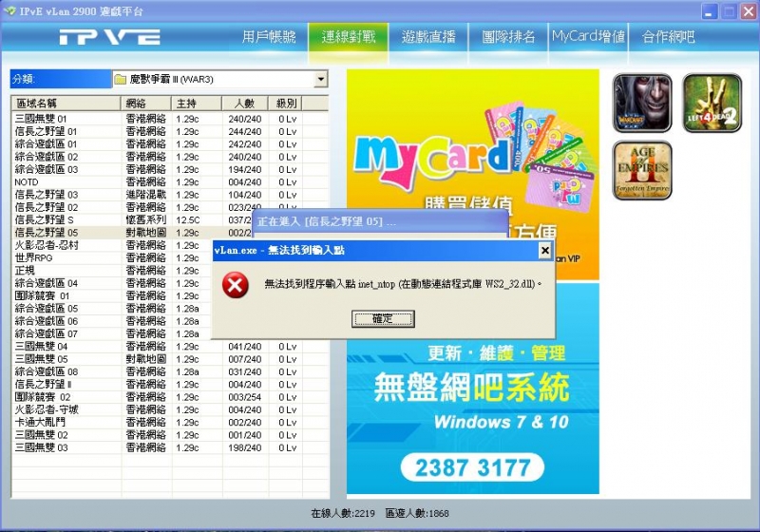Screen dimensions: 760x532
Task: Click the IPVE logo in header
Action: pos(109,37)
